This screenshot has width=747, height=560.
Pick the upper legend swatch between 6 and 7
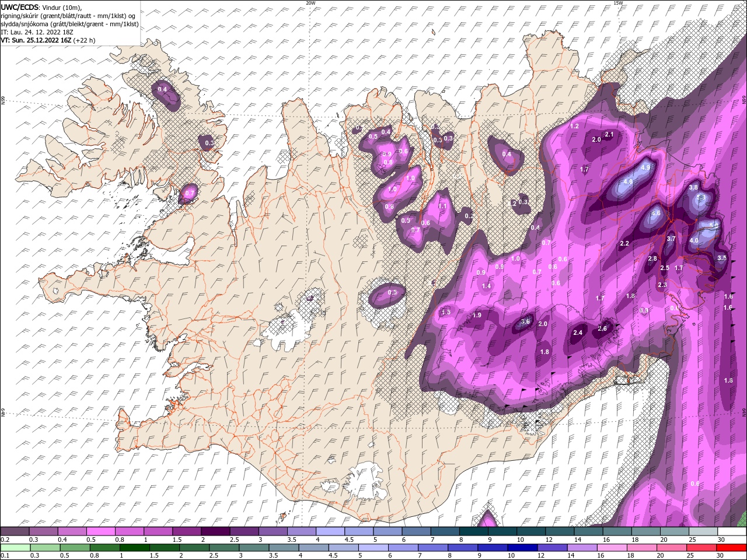(416, 531)
